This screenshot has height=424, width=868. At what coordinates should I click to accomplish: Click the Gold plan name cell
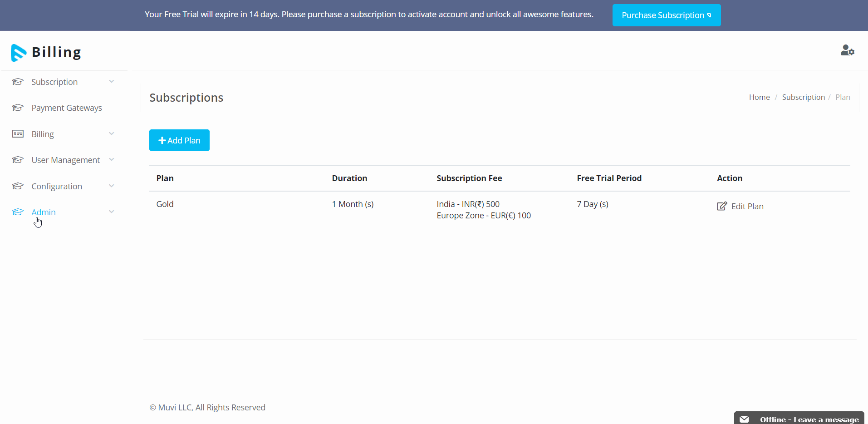165,204
